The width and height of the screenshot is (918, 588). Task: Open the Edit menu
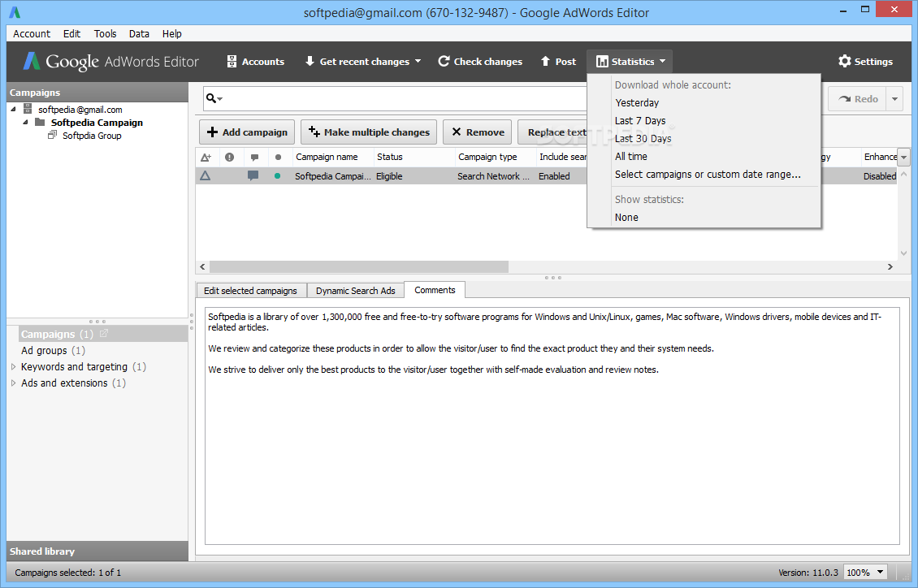[72, 34]
